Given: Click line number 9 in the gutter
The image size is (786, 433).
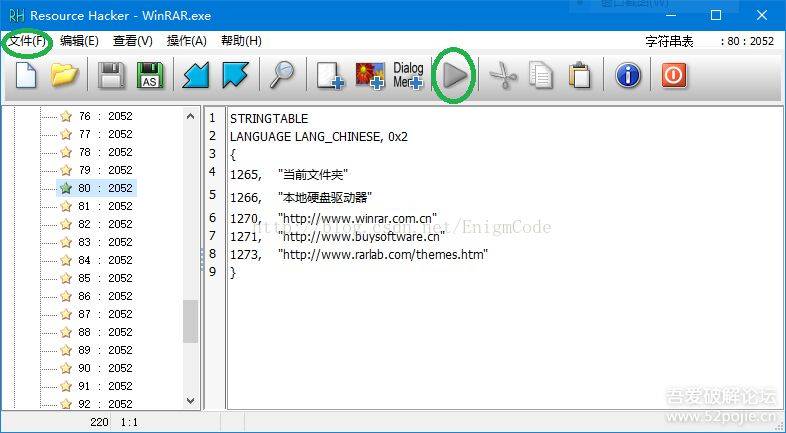Looking at the screenshot, I should pyautogui.click(x=213, y=272).
